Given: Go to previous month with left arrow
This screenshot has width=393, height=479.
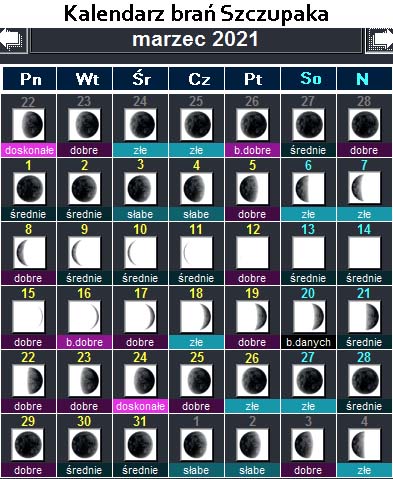Looking at the screenshot, I should pyautogui.click(x=13, y=40).
